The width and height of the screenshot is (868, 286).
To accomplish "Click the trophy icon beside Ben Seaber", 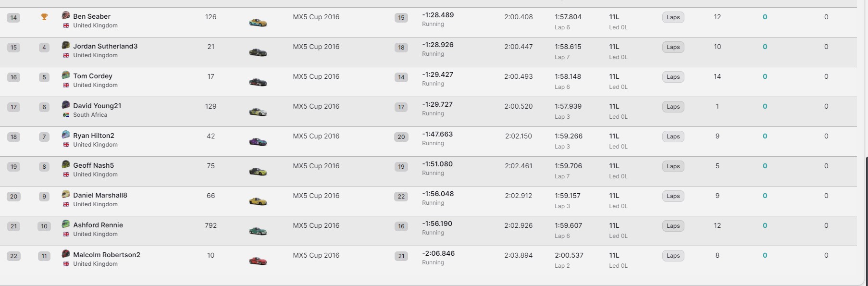I will coord(44,17).
